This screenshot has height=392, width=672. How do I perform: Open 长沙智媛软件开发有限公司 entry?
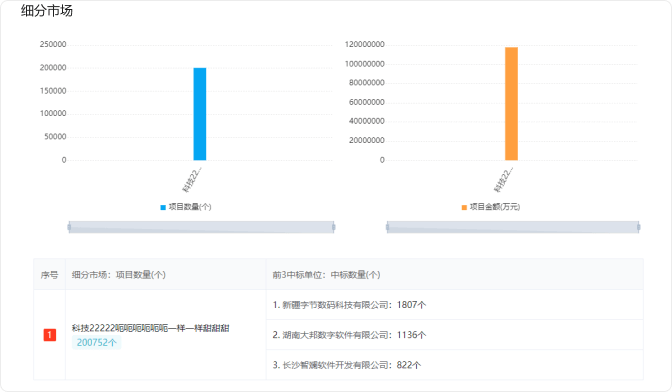pyautogui.click(x=347, y=365)
